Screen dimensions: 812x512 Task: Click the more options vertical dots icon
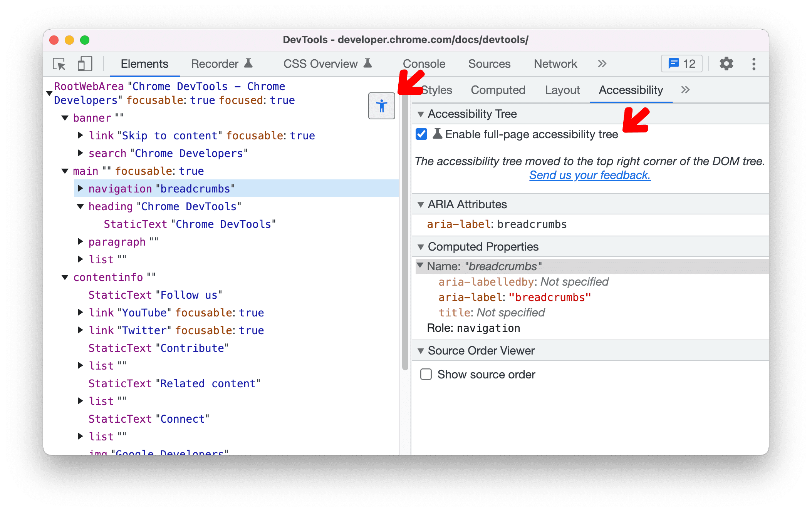click(x=755, y=63)
